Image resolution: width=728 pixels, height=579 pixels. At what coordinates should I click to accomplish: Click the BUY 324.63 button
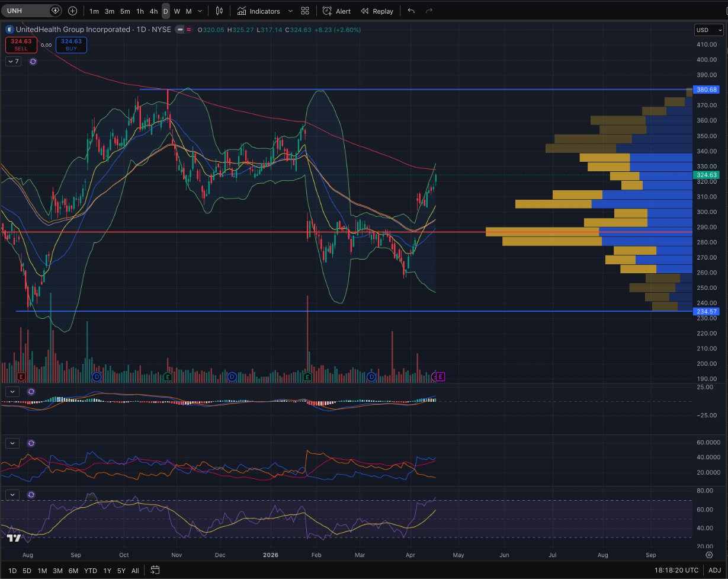click(71, 44)
